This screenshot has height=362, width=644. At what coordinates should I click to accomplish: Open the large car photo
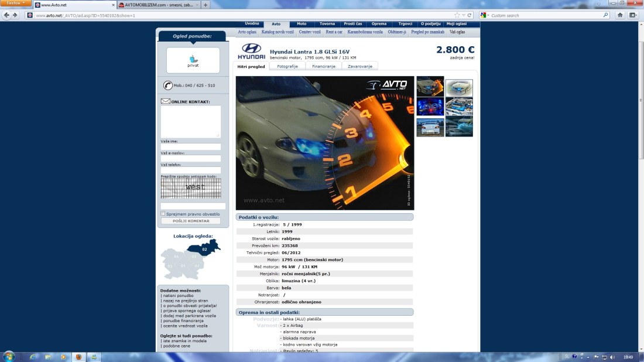[x=325, y=143]
